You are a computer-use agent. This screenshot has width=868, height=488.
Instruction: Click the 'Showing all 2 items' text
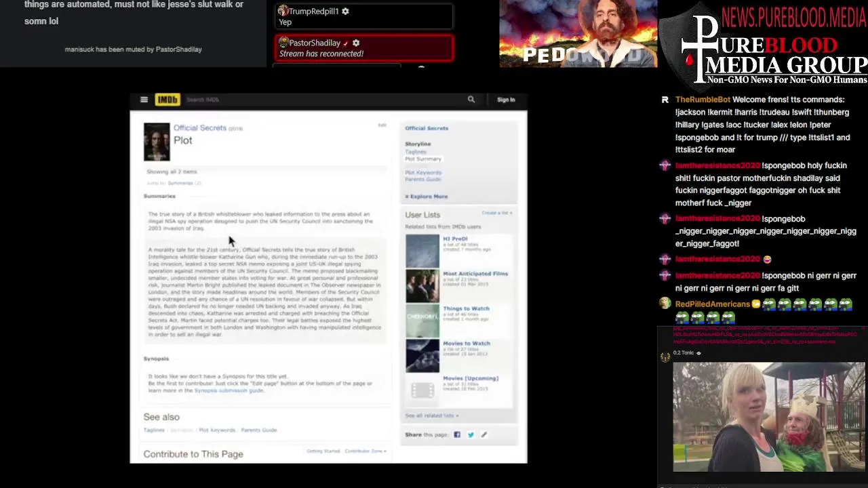point(172,171)
